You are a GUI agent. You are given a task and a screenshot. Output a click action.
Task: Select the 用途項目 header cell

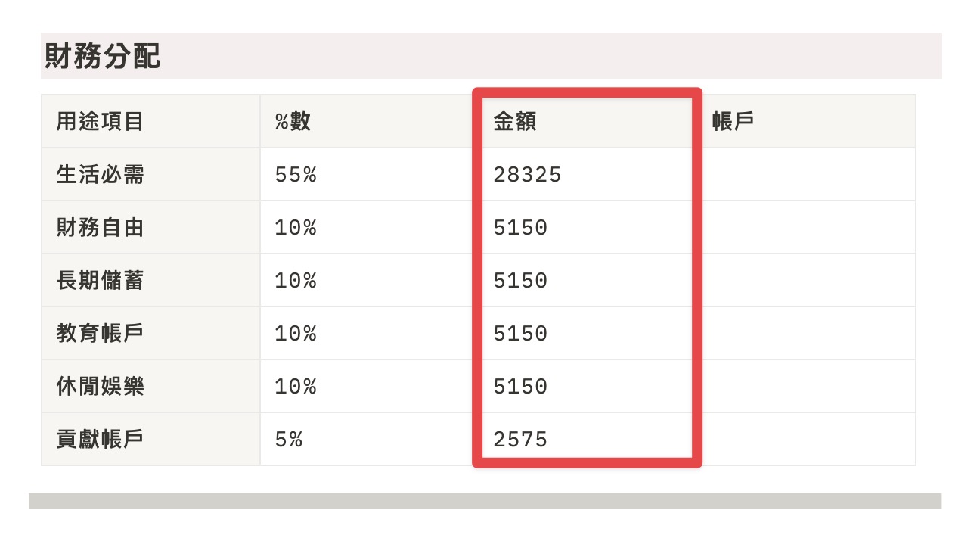click(150, 121)
